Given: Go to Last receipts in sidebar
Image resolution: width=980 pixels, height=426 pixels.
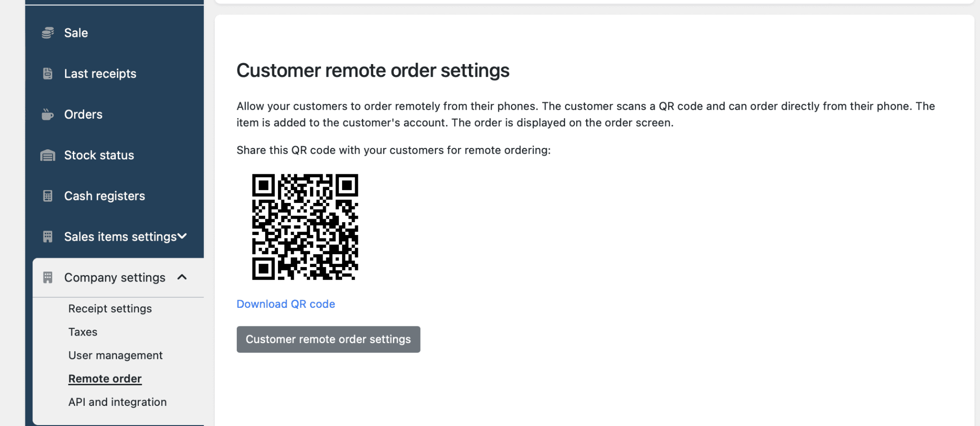Looking at the screenshot, I should 100,73.
